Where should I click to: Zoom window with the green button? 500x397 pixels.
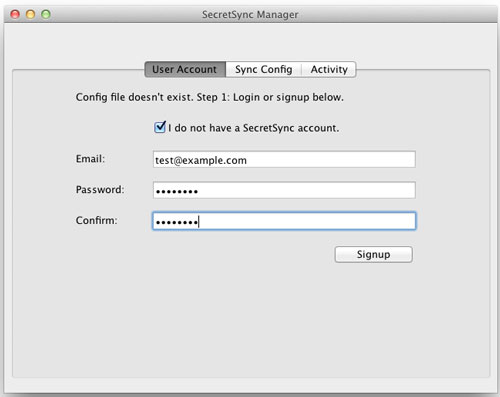point(46,14)
